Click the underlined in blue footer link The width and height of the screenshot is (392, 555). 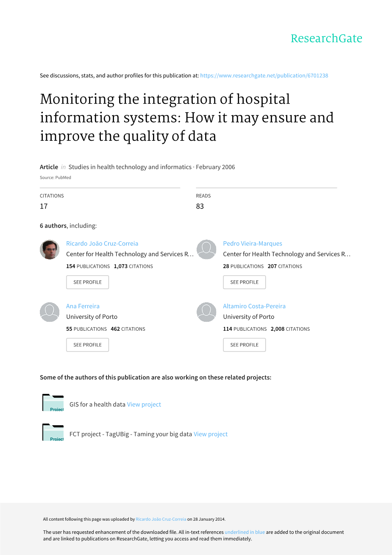pos(245,532)
